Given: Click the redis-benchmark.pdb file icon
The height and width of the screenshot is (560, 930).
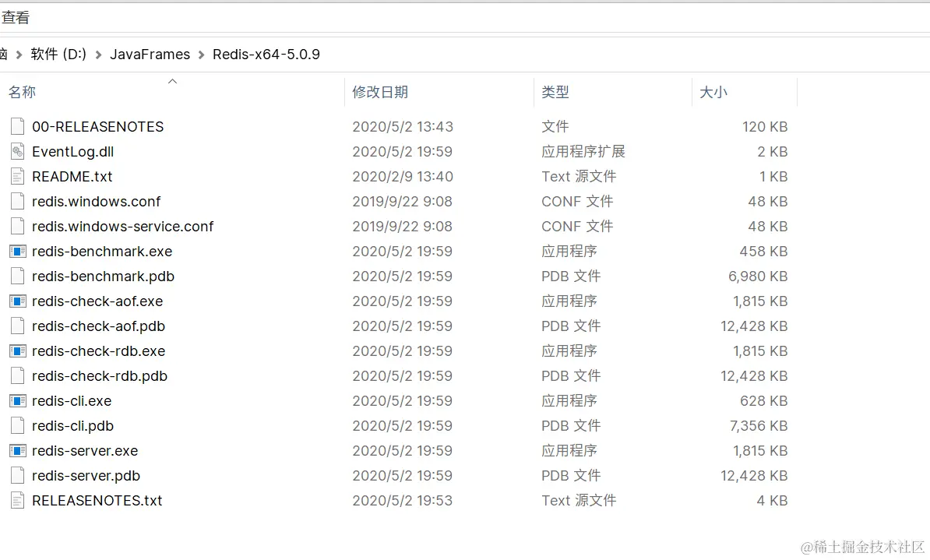Looking at the screenshot, I should tap(18, 276).
